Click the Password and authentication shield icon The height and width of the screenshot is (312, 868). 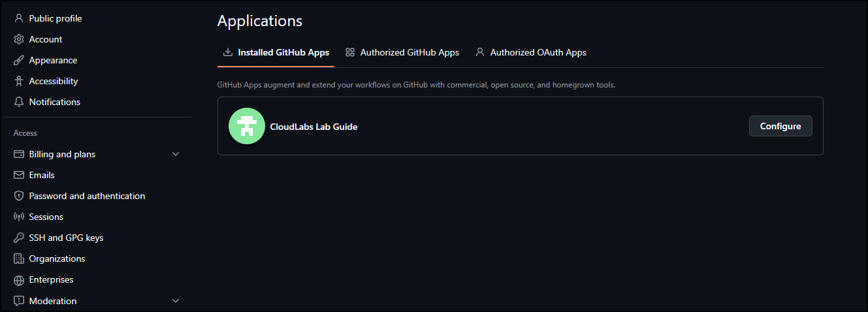tap(19, 196)
